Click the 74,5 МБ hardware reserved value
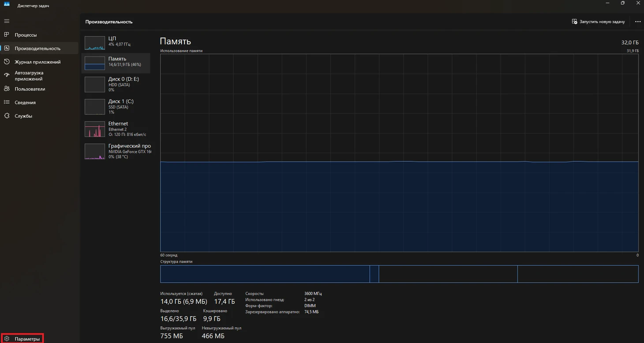 (311, 312)
